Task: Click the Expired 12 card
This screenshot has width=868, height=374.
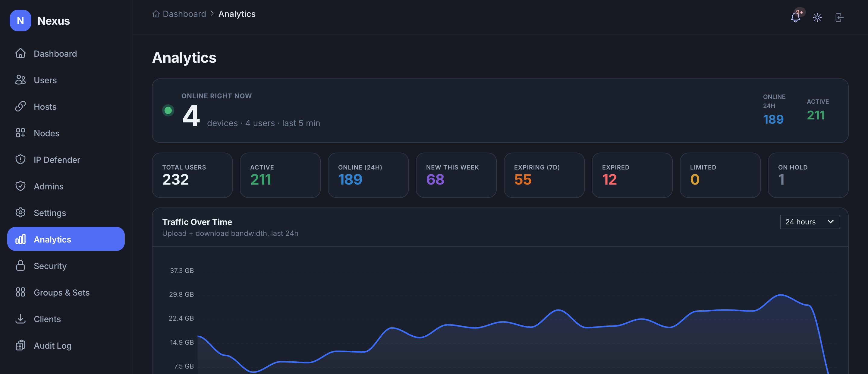Action: click(x=632, y=175)
